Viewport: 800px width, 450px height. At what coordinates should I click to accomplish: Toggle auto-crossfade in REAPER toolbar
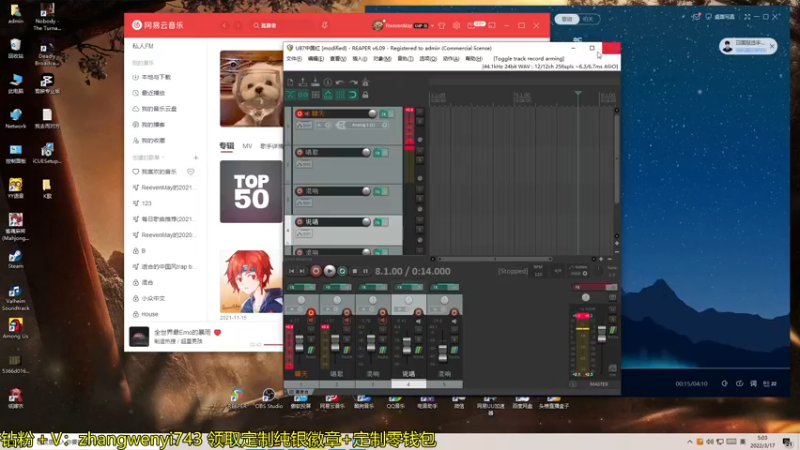point(290,95)
